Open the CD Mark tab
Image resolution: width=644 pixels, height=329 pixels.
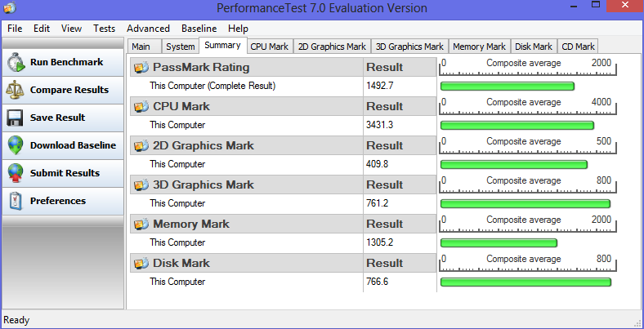(578, 47)
